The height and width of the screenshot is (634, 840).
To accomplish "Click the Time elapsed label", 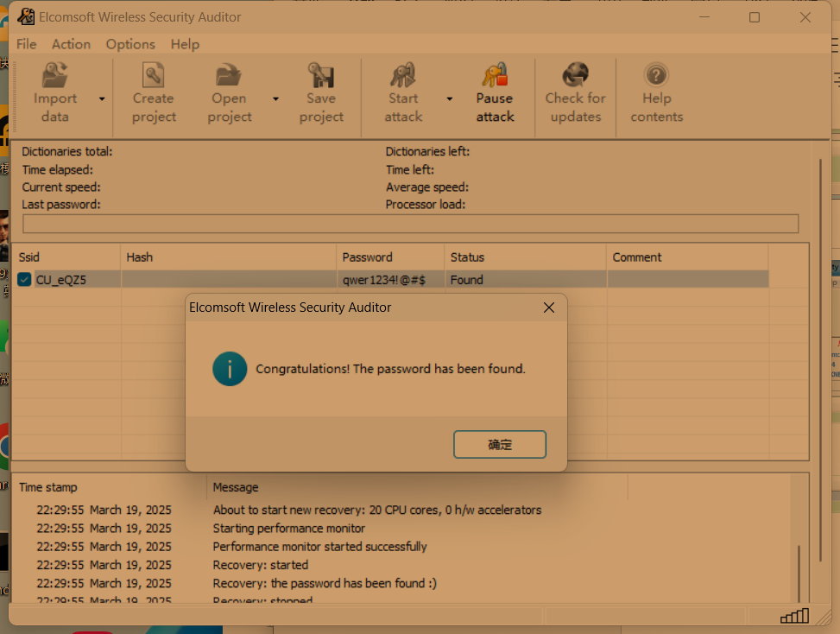I will point(57,170).
